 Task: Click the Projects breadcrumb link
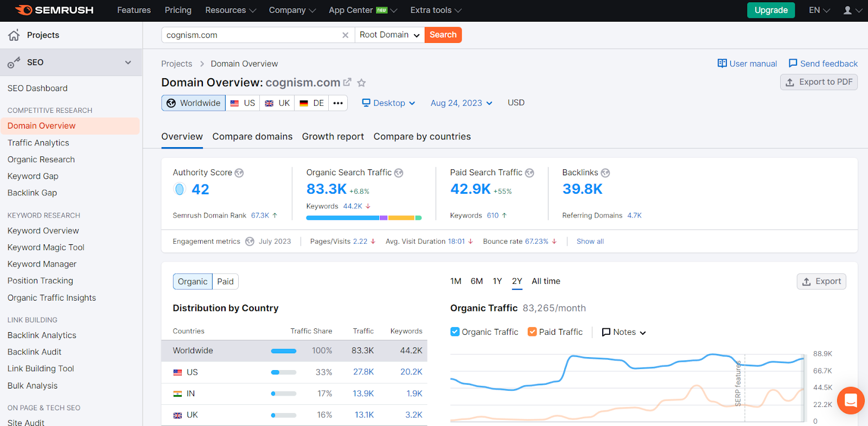click(x=177, y=64)
